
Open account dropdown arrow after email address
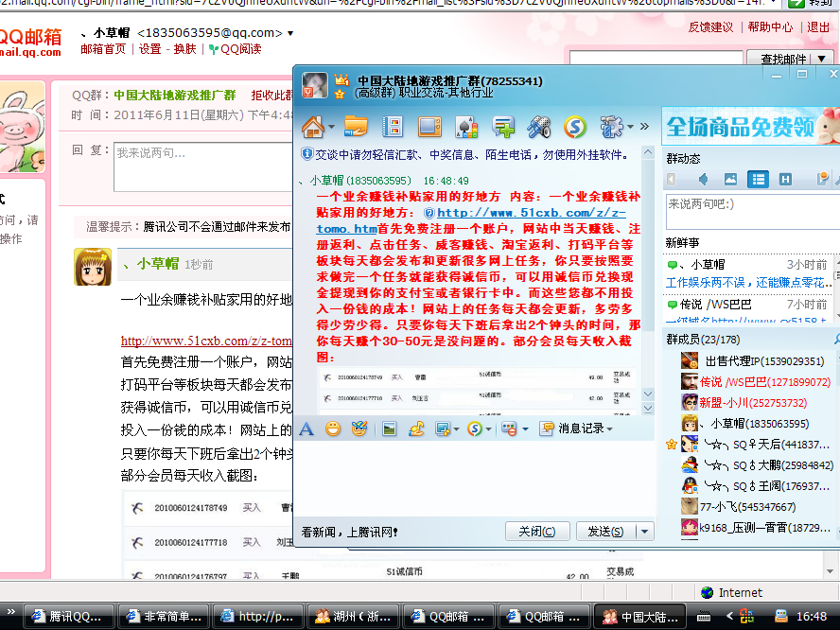click(290, 33)
